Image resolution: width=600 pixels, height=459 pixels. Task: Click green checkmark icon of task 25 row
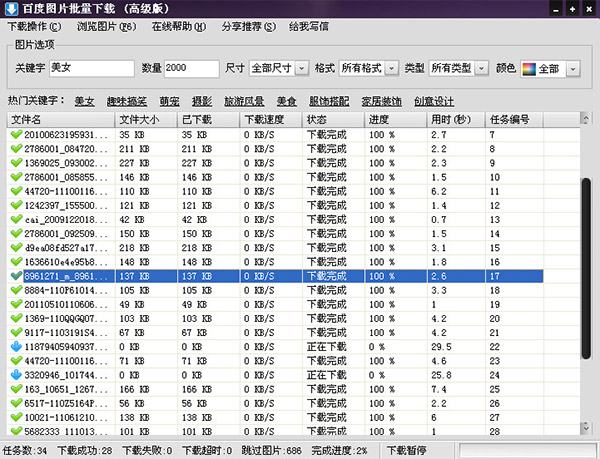coord(16,389)
